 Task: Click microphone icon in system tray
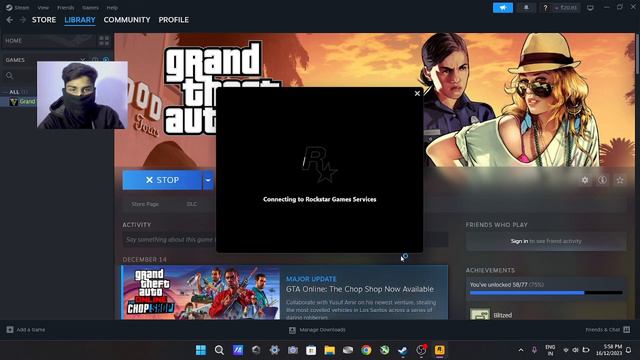click(534, 350)
